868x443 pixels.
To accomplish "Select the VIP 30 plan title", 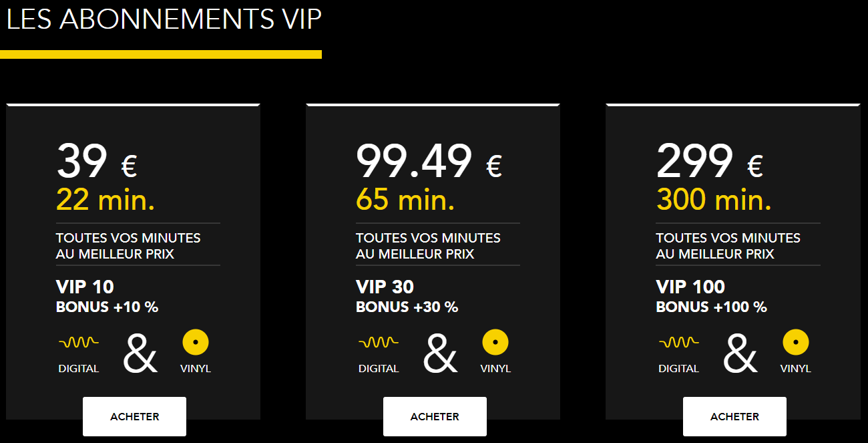I will click(385, 287).
